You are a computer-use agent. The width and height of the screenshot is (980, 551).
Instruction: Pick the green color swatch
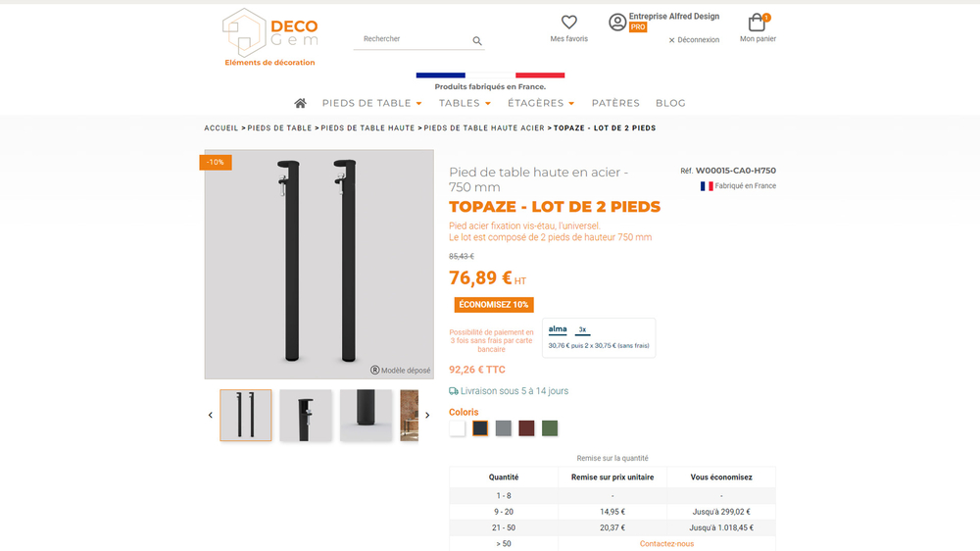pos(550,428)
